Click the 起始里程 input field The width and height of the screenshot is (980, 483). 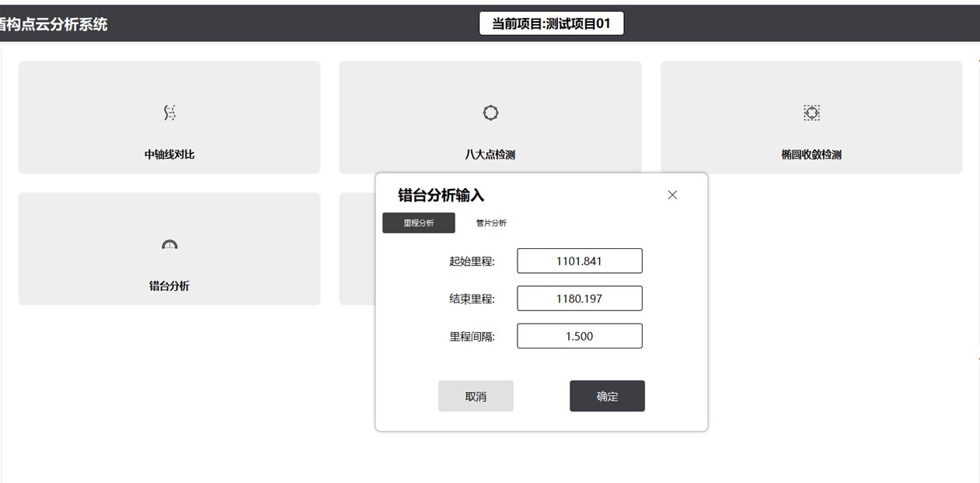(x=580, y=261)
